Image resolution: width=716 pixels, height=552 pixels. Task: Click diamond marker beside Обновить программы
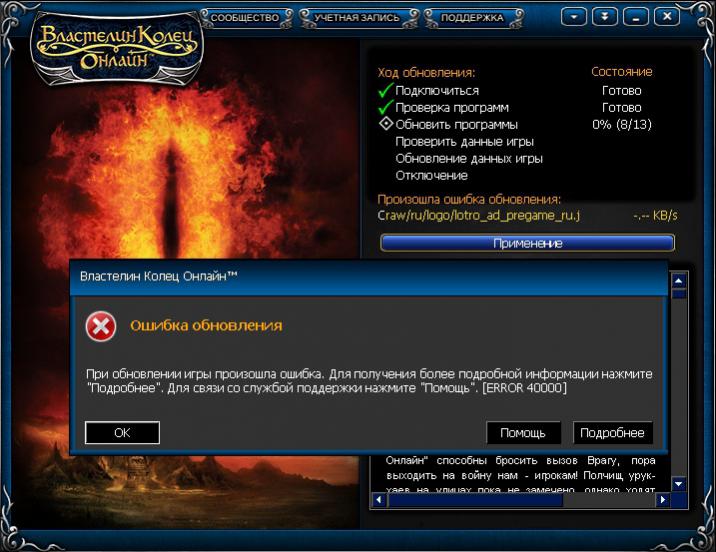[x=384, y=125]
